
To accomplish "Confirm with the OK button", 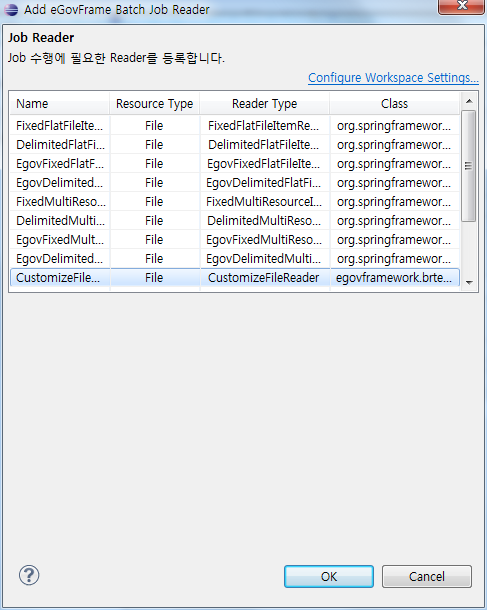I will click(x=329, y=576).
